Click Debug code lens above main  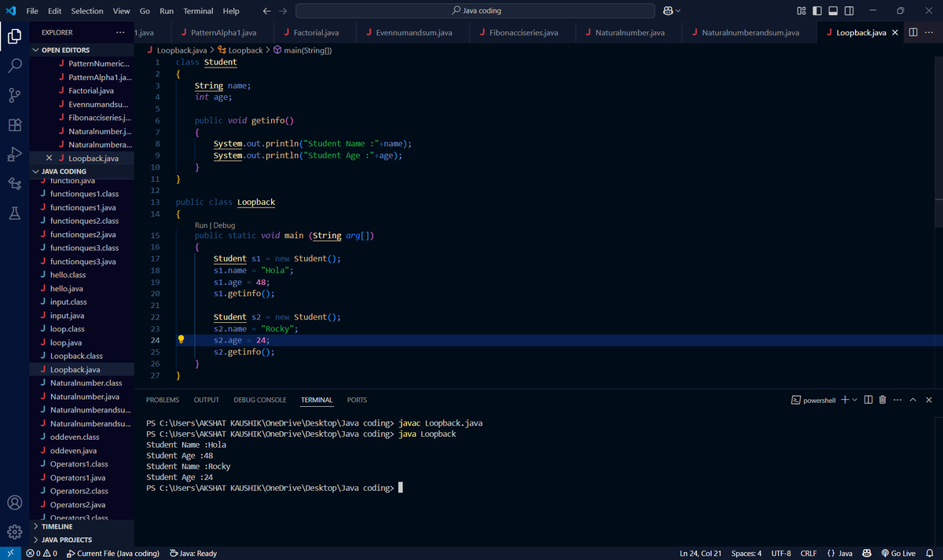[224, 225]
